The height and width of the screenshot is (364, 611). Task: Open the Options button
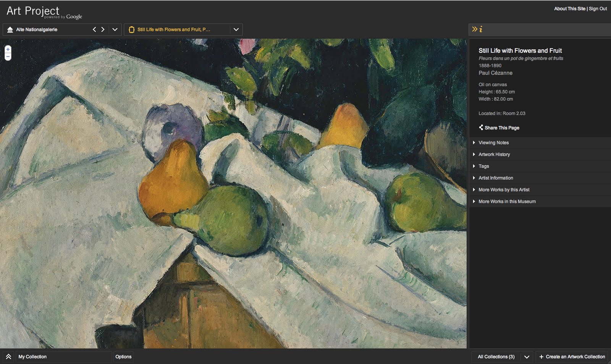coord(123,357)
